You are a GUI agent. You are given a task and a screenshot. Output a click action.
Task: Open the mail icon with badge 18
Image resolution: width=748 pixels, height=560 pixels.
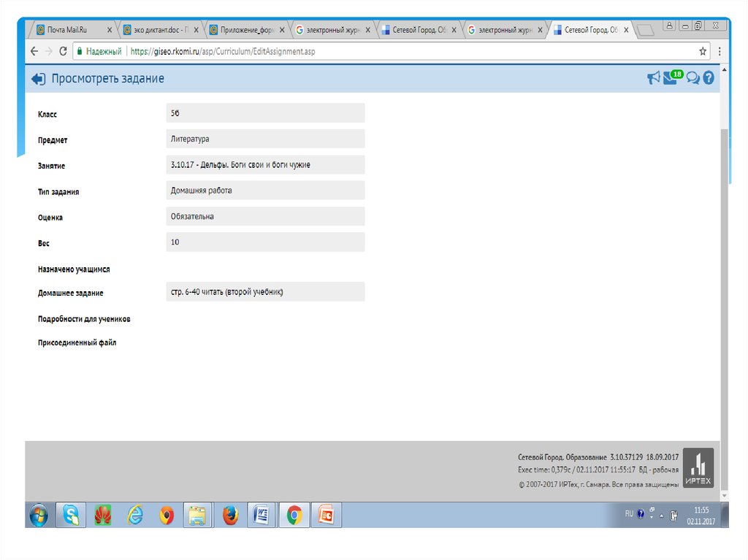[x=671, y=77]
